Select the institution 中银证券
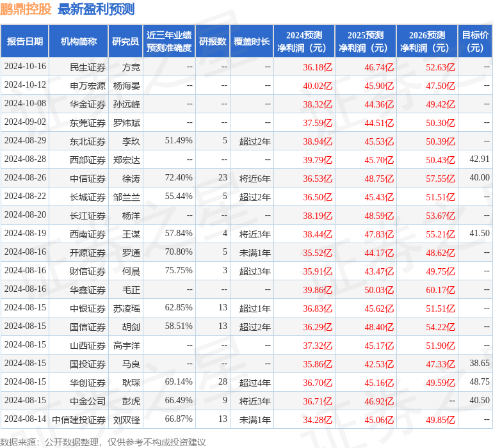 (x=88, y=308)
